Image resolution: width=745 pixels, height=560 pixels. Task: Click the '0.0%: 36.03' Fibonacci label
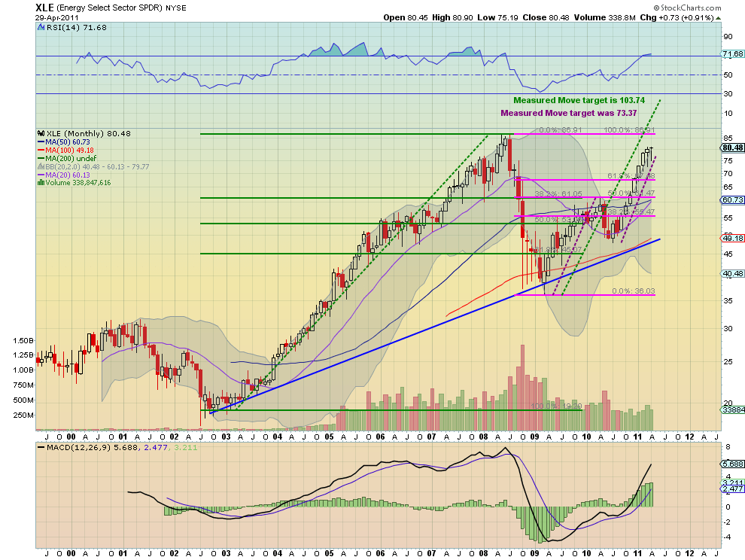634,291
